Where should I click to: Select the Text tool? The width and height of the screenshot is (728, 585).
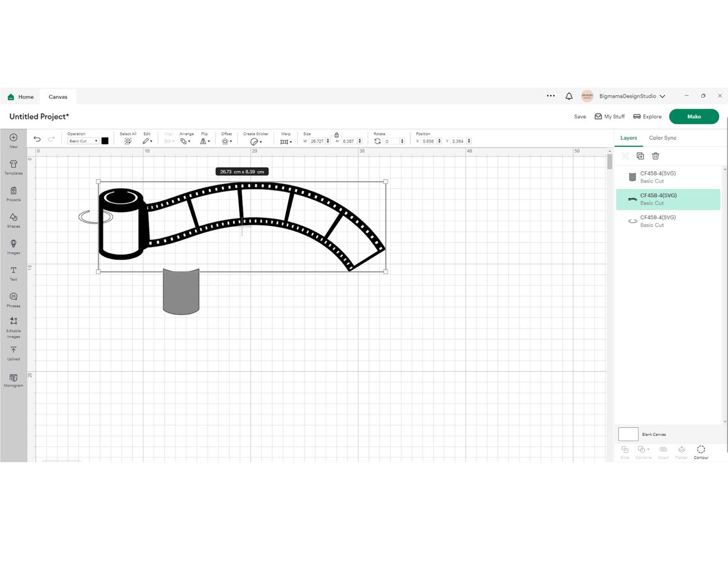13,273
